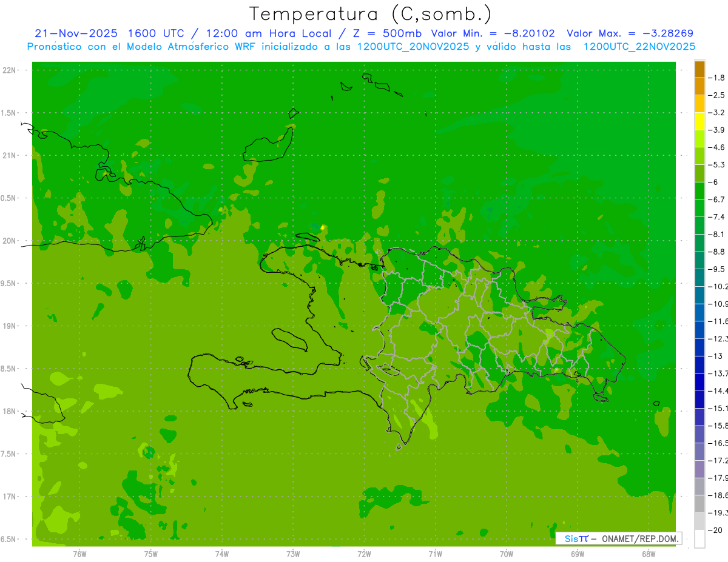Click the '68W' longitude axis label
The image size is (728, 562).
649,554
